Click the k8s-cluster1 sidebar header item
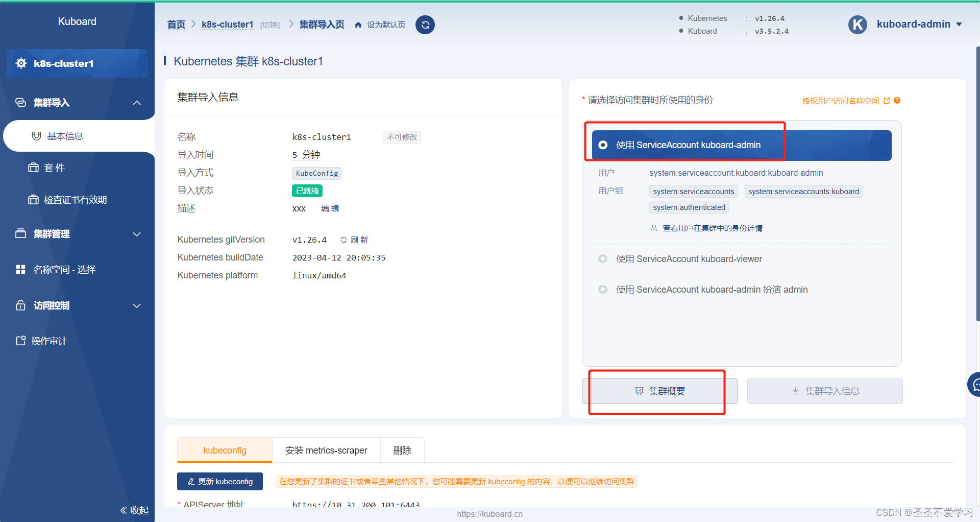The width and height of the screenshot is (980, 522). [77, 63]
